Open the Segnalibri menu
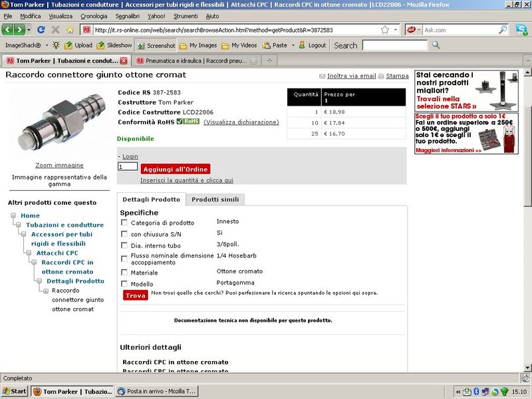Image resolution: width=532 pixels, height=399 pixels. click(x=127, y=16)
